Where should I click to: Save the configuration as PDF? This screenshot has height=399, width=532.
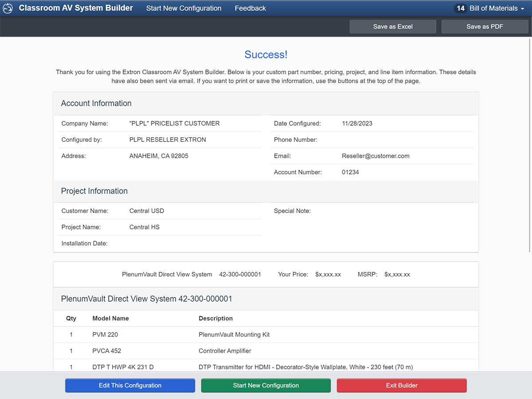[x=485, y=27]
